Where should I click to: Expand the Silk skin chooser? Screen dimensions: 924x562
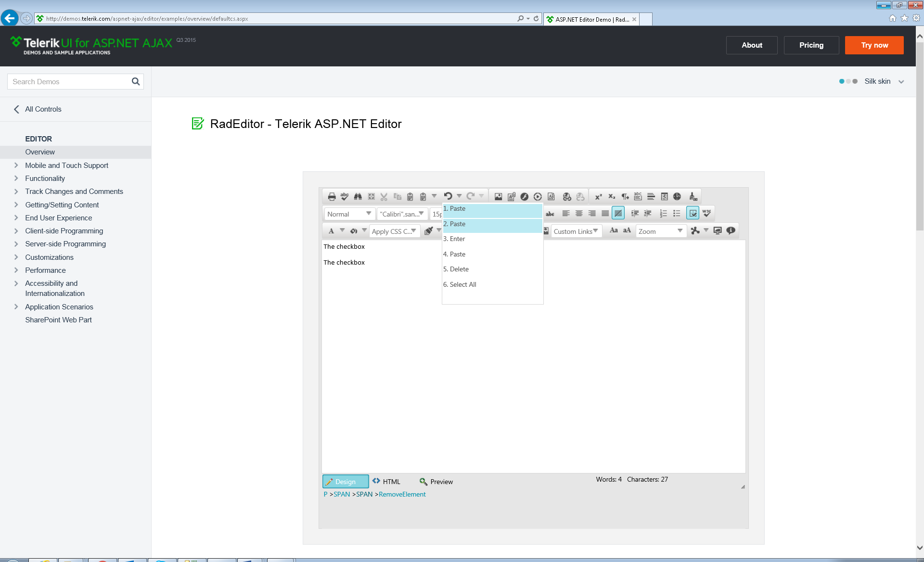(901, 82)
